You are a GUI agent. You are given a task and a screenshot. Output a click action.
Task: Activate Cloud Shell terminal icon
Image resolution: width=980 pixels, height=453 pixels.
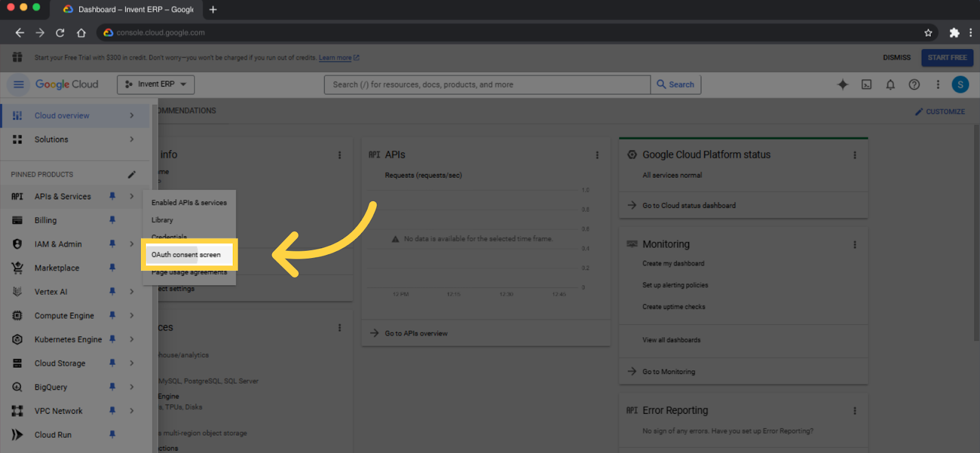tap(867, 85)
